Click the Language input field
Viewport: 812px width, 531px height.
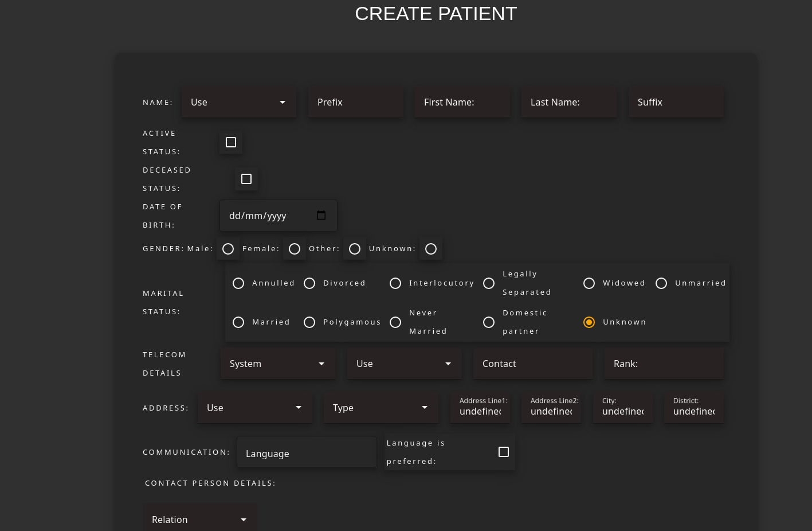point(306,453)
